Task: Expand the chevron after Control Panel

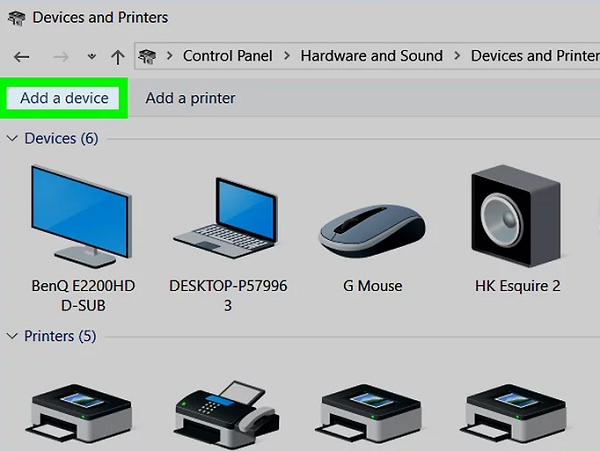Action: [x=287, y=56]
